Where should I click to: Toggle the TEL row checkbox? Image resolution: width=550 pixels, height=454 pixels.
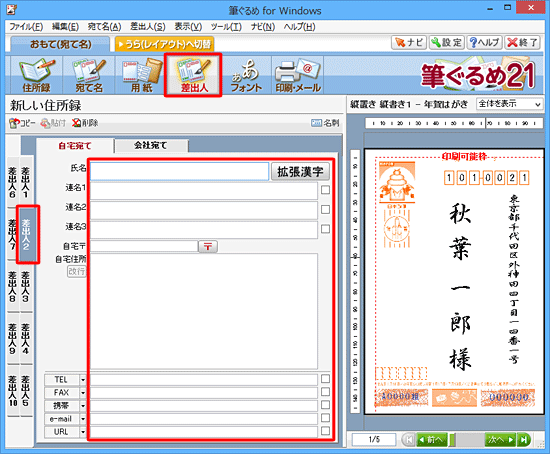[325, 379]
